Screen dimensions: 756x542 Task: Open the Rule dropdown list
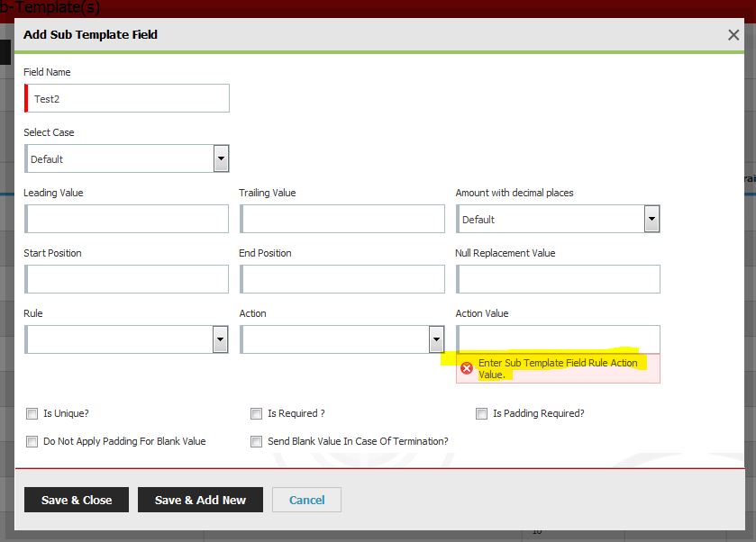point(221,339)
